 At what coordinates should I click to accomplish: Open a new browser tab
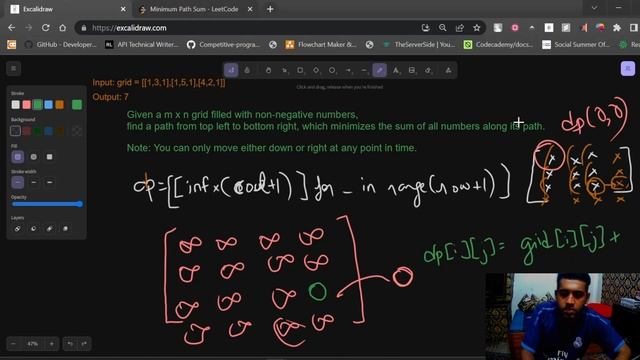[x=270, y=9]
